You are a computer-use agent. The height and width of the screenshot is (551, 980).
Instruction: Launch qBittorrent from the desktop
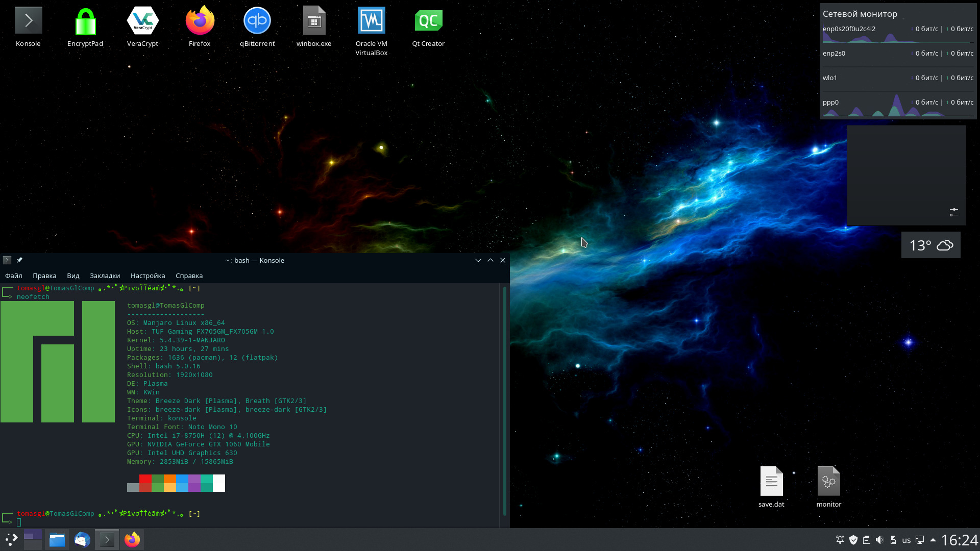257,21
